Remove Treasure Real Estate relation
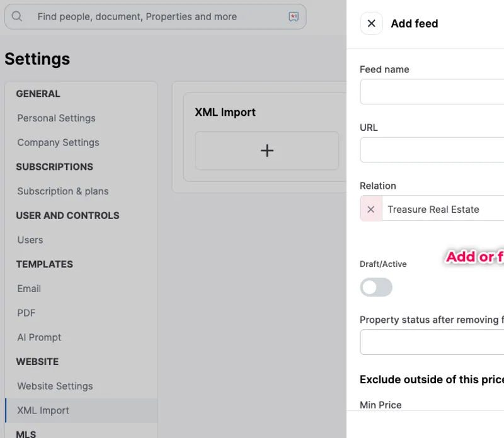 click(x=370, y=210)
